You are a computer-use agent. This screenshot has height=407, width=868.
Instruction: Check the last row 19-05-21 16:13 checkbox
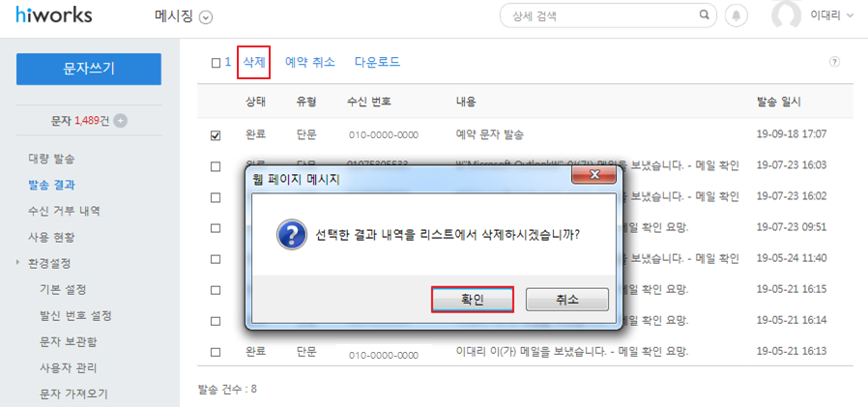[x=216, y=352]
